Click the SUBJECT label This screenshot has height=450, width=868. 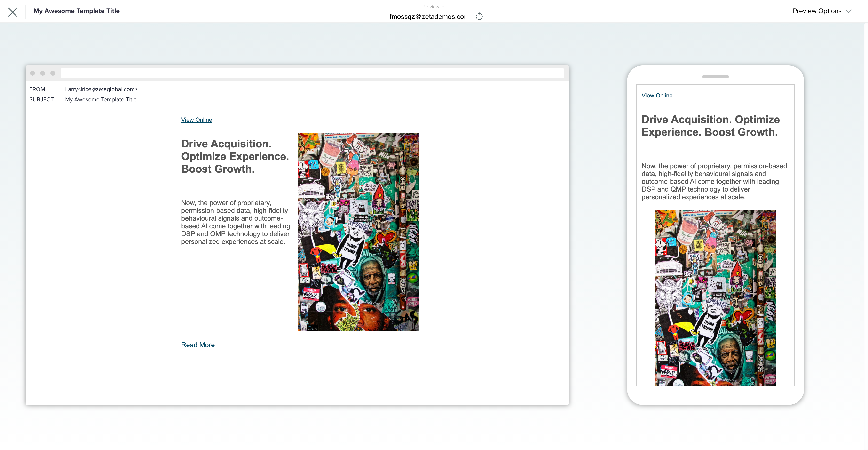[41, 99]
